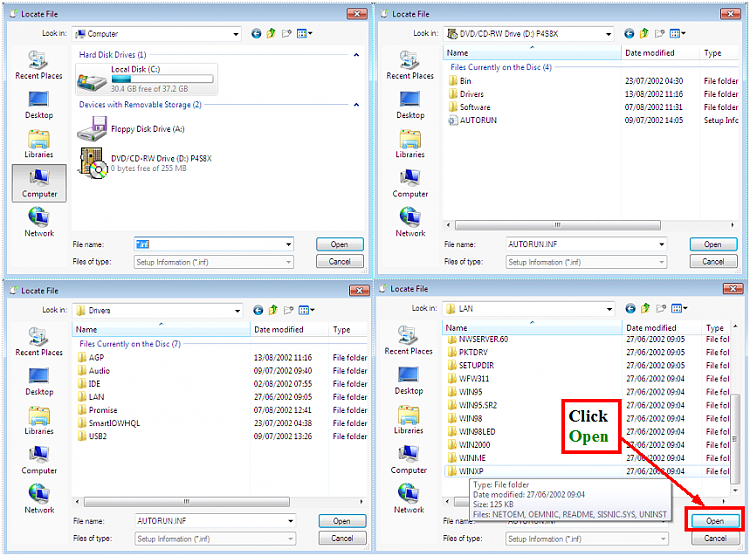This screenshot has height=556, width=750.
Task: Go back in DVD/CD-RW Drive dialog
Action: pyautogui.click(x=629, y=33)
